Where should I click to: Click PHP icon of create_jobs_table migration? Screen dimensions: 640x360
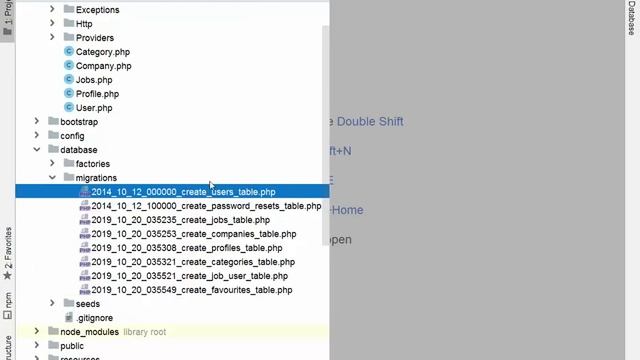pos(84,219)
